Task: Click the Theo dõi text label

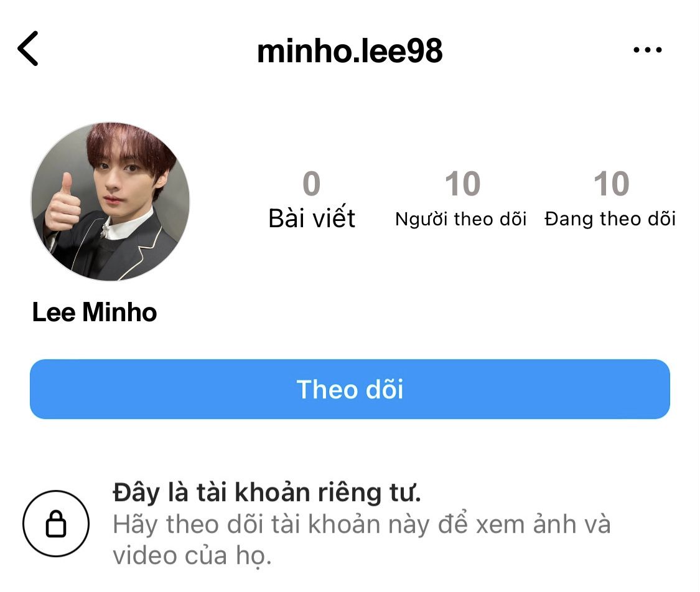Action: point(350,389)
